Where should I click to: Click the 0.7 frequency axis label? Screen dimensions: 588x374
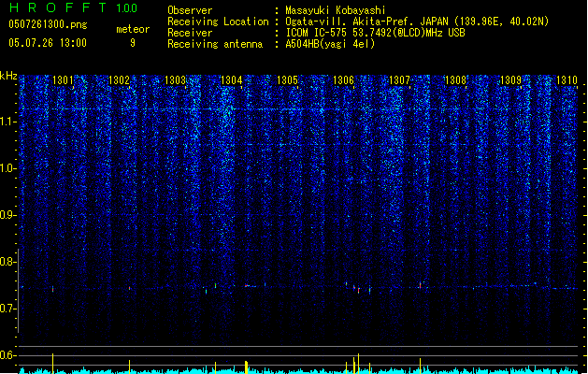tap(8, 309)
